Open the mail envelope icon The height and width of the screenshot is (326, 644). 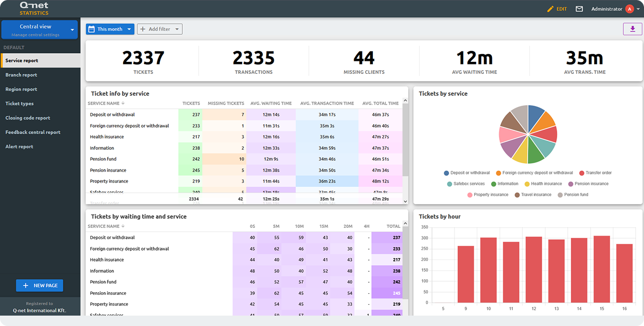click(x=579, y=9)
